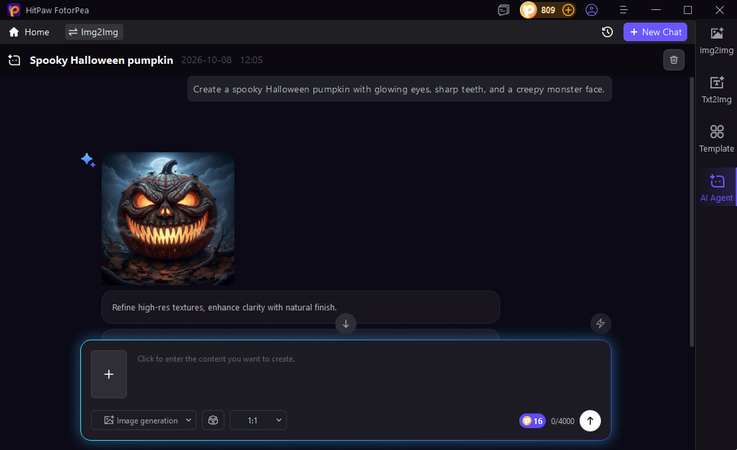737x450 pixels.
Task: Open the user account profile icon
Action: point(591,10)
